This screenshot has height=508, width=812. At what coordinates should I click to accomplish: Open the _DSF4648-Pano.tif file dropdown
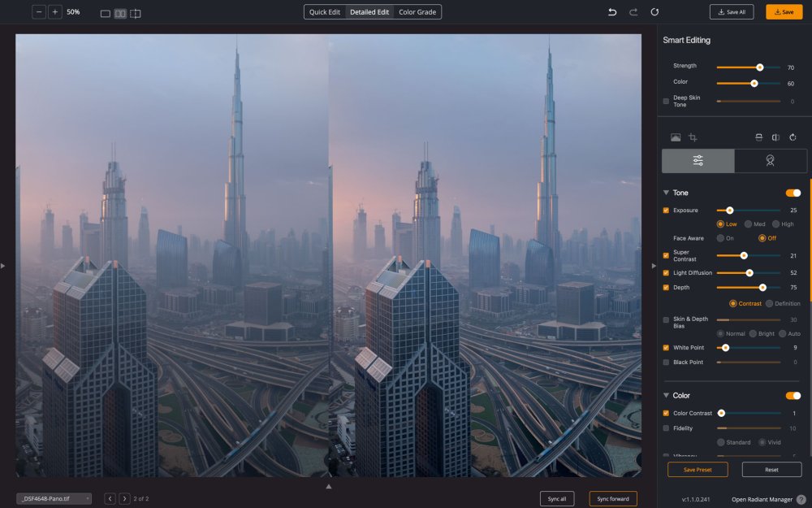click(54, 499)
